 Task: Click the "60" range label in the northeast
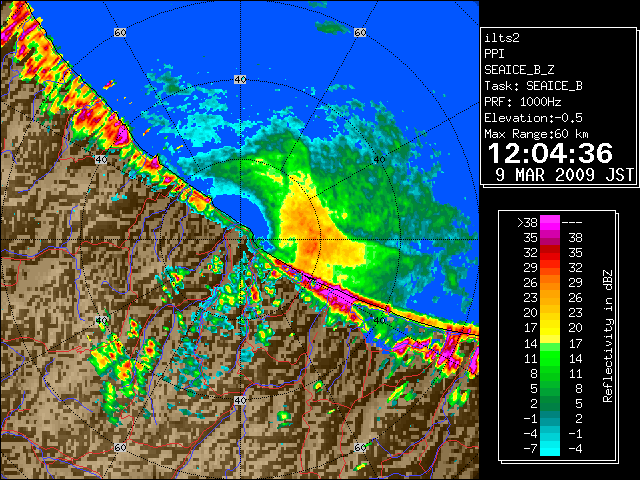click(x=360, y=32)
